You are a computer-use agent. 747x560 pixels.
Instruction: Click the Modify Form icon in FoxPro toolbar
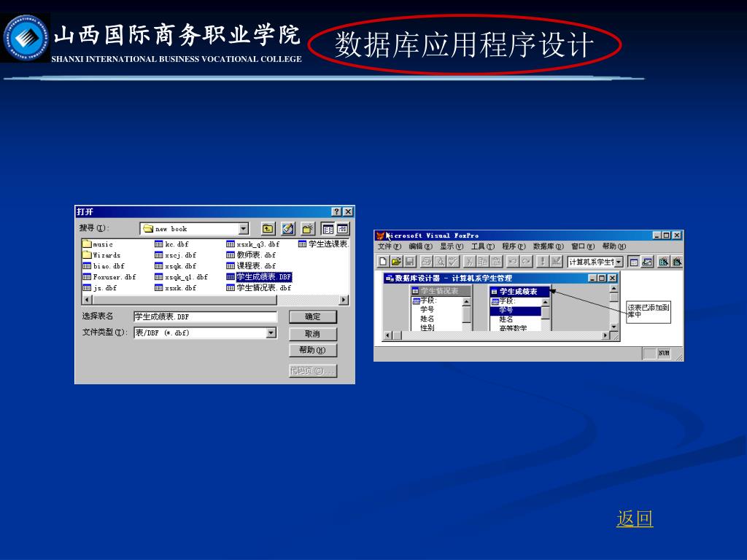click(556, 262)
